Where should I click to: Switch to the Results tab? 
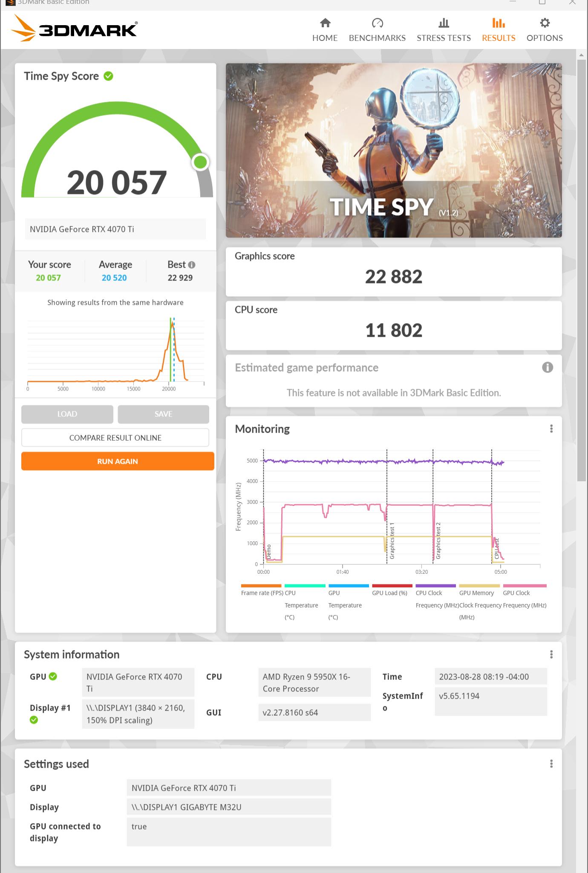pos(499,30)
